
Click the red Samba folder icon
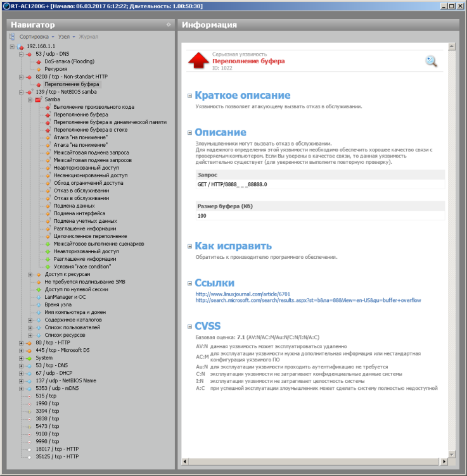38,99
